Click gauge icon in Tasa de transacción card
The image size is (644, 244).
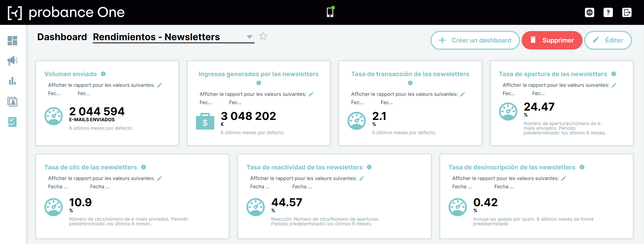[x=357, y=121]
